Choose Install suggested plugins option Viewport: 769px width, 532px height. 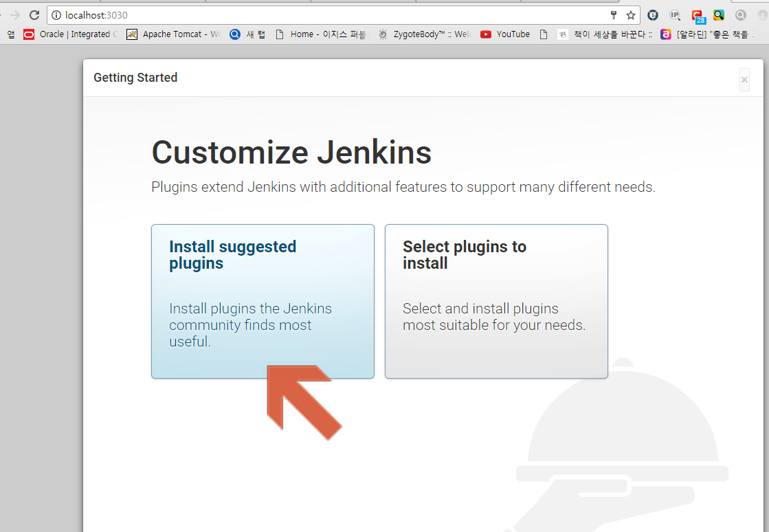click(x=263, y=301)
